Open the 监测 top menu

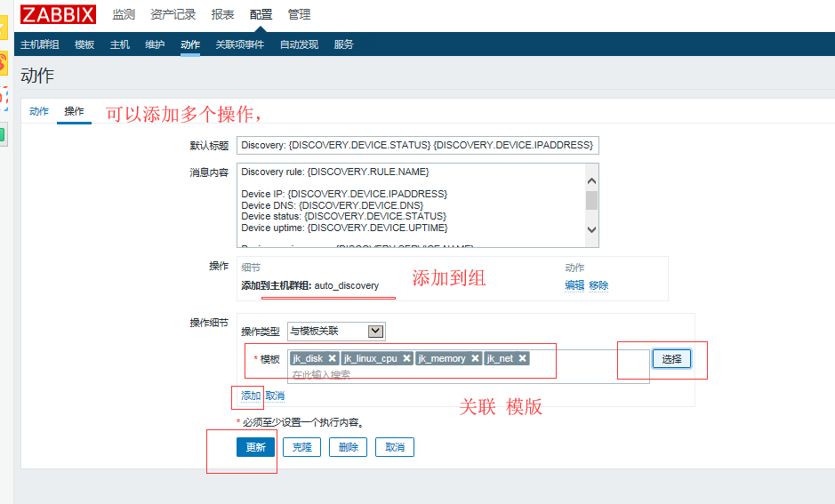click(124, 14)
